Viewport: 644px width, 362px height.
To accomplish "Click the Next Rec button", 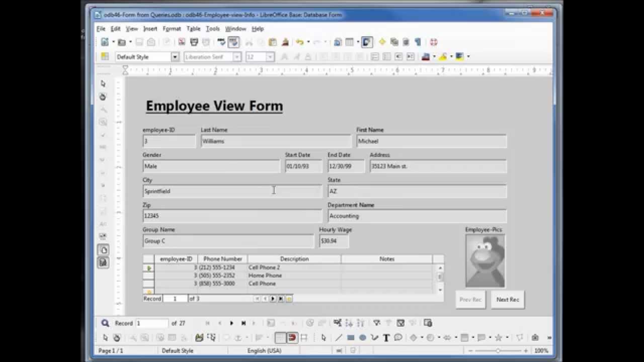I will point(508,299).
